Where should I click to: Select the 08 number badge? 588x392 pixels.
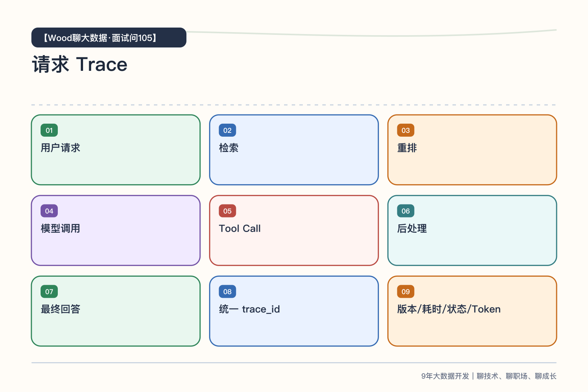pos(227,292)
